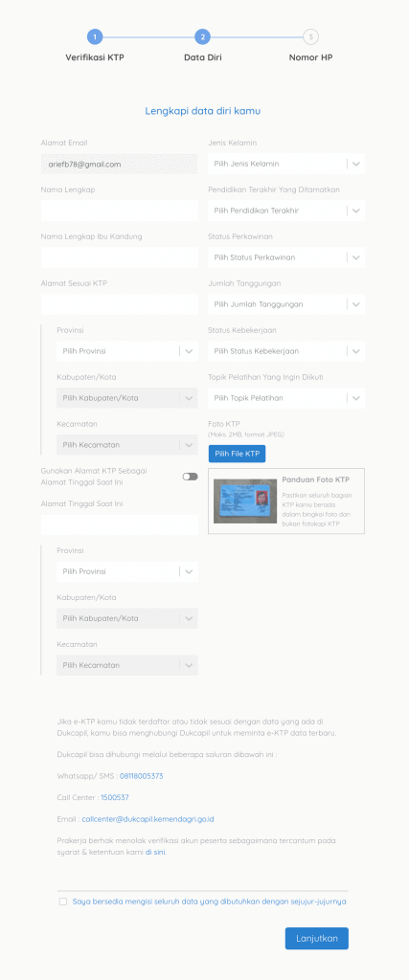The image size is (409, 980).
Task: Click the sample KTP photo thumbnail
Action: click(x=245, y=501)
